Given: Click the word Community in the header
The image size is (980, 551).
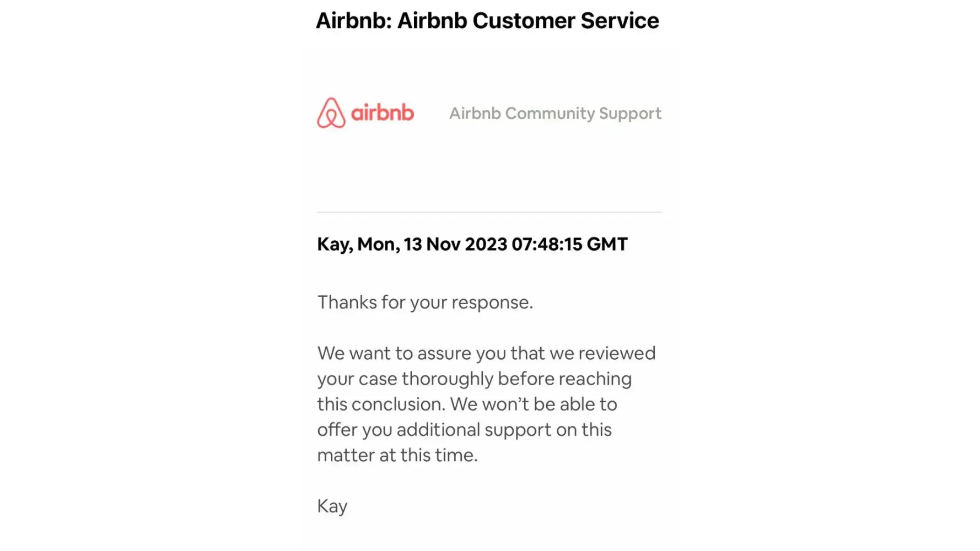Looking at the screenshot, I should [550, 114].
